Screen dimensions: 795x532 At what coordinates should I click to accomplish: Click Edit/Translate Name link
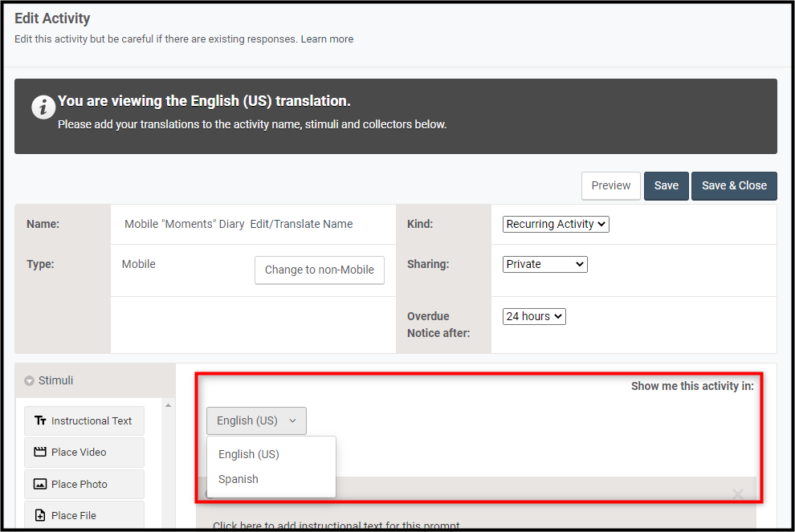[301, 224]
